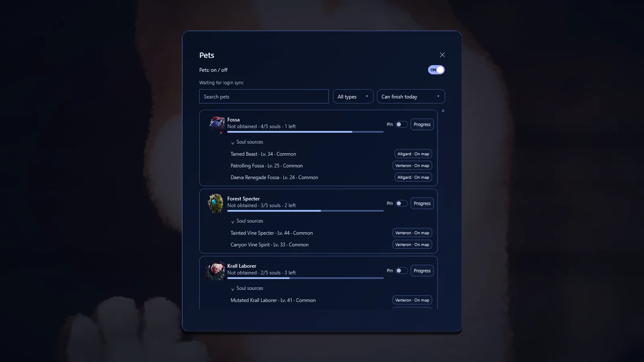This screenshot has width=644, height=362.
Task: Click the pet list scrollbar thumb
Action: point(443,111)
